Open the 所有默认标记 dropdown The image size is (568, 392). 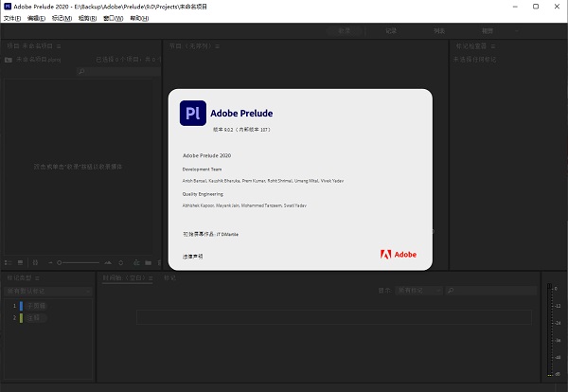click(47, 292)
